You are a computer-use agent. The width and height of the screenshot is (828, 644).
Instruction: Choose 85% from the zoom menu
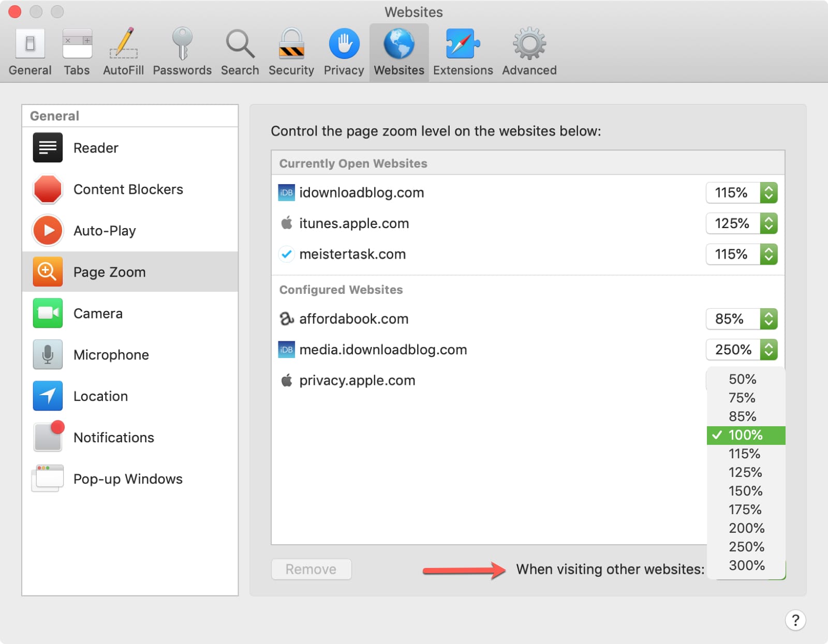tap(746, 416)
